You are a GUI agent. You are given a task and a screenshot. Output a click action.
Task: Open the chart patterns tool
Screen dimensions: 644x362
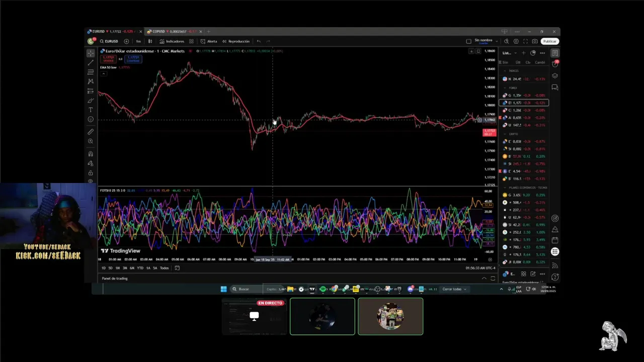pos(91,81)
